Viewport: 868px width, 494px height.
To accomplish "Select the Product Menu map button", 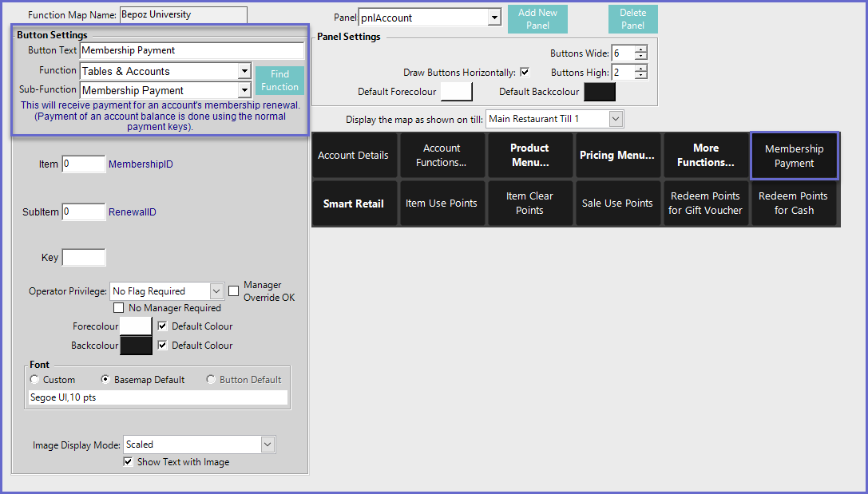I will [x=530, y=156].
